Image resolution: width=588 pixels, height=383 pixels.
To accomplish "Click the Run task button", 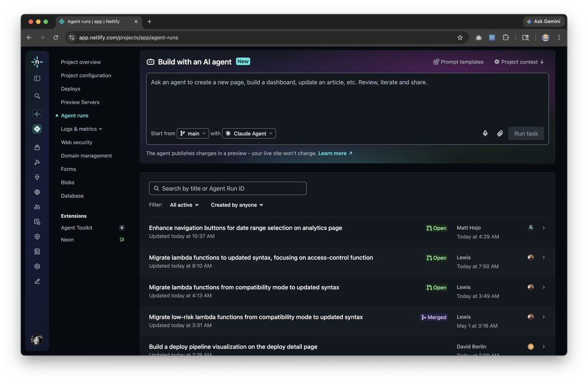I will point(526,133).
